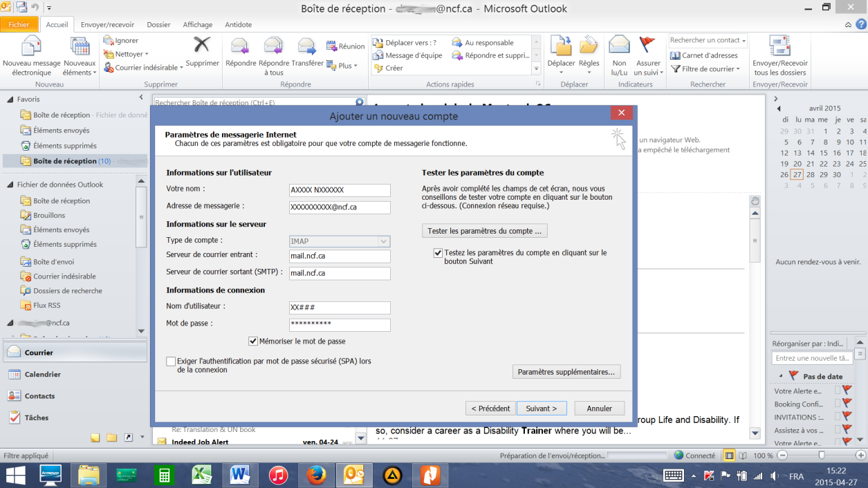This screenshot has width=868, height=488.
Task: Collapse Fichier de données Outlook tree
Action: (10, 185)
